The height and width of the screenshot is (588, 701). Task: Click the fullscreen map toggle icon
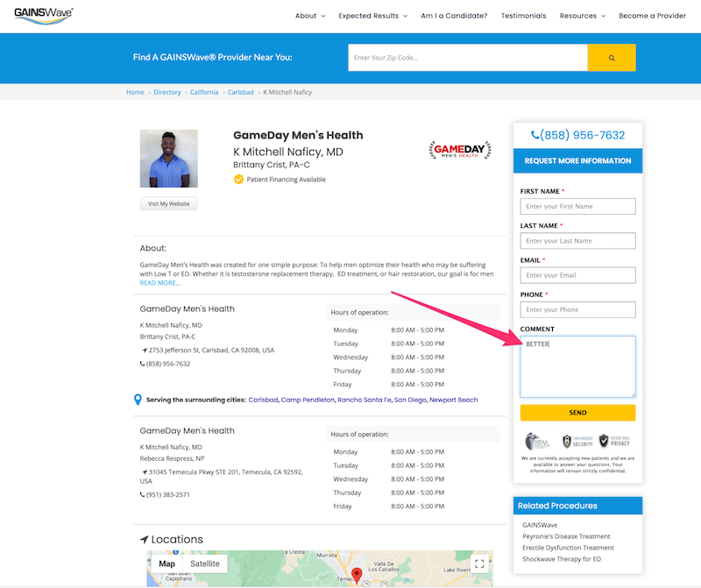pos(479,563)
